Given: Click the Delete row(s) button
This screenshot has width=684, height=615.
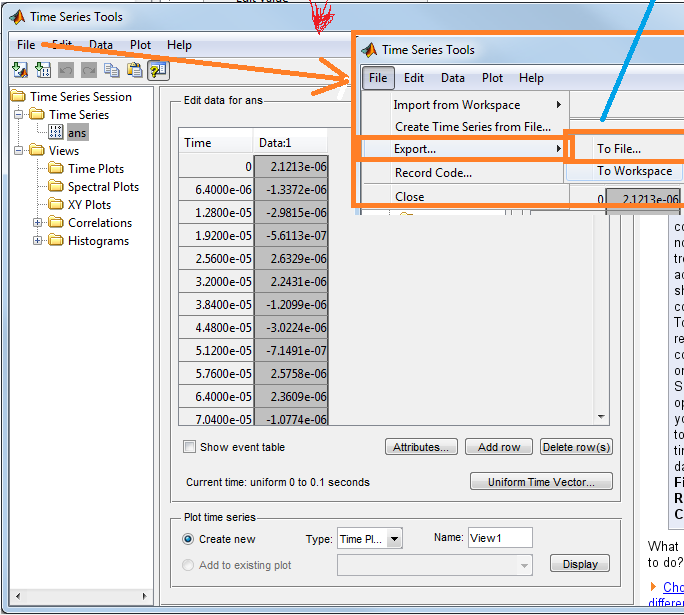Looking at the screenshot, I should tap(576, 447).
